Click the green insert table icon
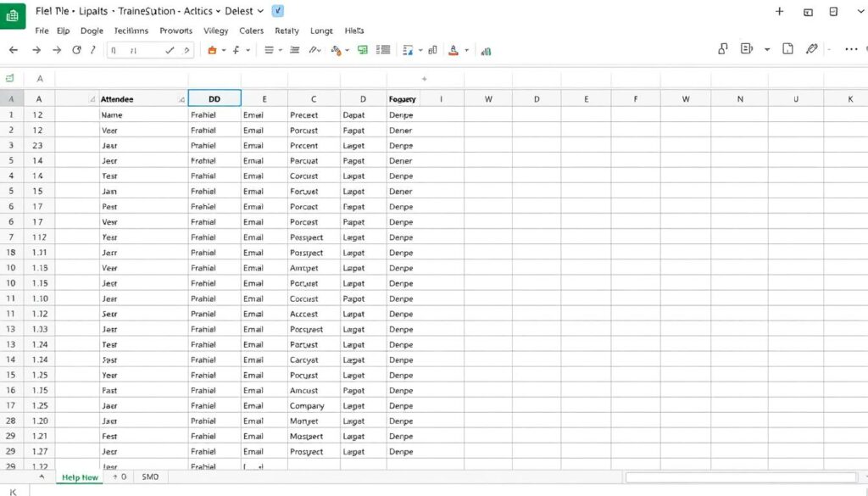The width and height of the screenshot is (868, 496). [x=363, y=50]
